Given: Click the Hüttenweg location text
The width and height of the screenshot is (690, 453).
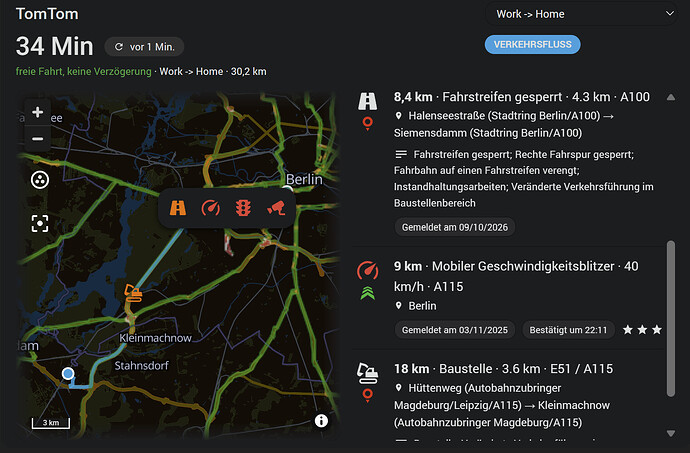Looking at the screenshot, I should pos(502,405).
